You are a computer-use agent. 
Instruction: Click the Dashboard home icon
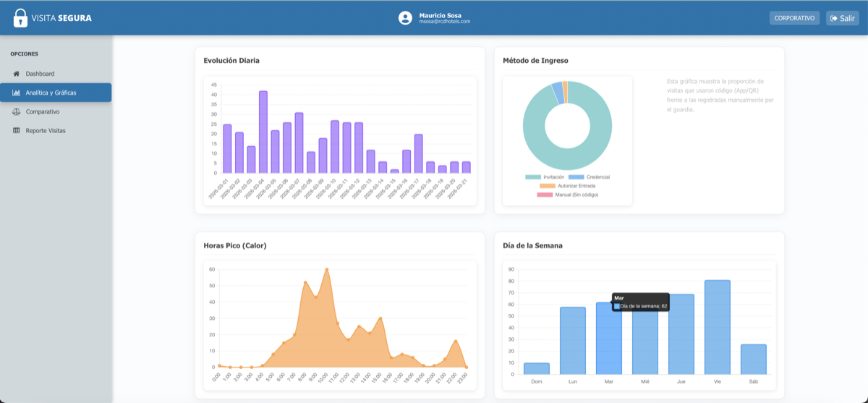[17, 74]
